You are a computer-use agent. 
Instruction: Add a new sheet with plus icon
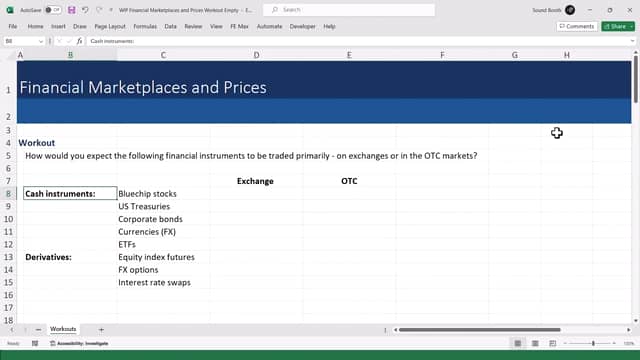point(101,330)
